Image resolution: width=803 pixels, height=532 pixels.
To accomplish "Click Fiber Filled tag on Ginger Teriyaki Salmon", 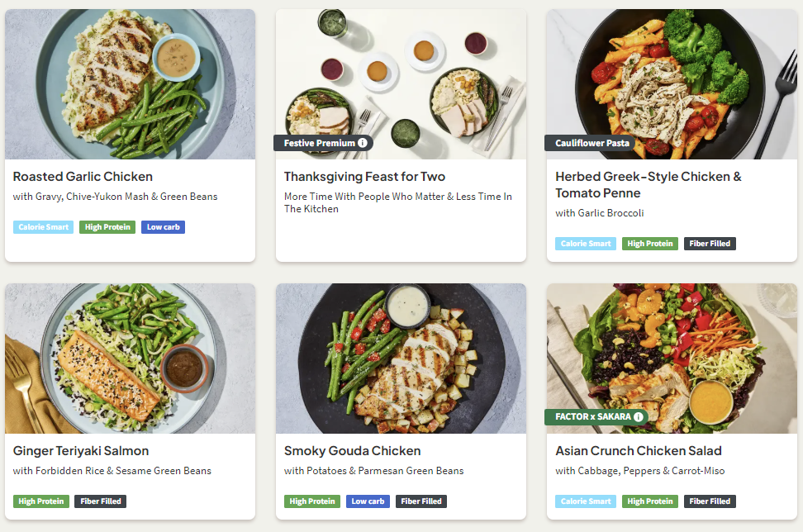I will [x=101, y=501].
